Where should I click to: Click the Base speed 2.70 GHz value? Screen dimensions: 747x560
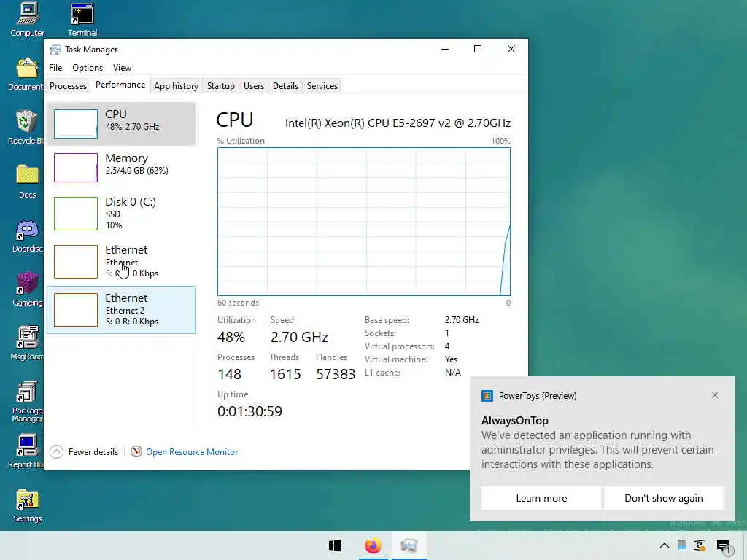click(x=462, y=320)
